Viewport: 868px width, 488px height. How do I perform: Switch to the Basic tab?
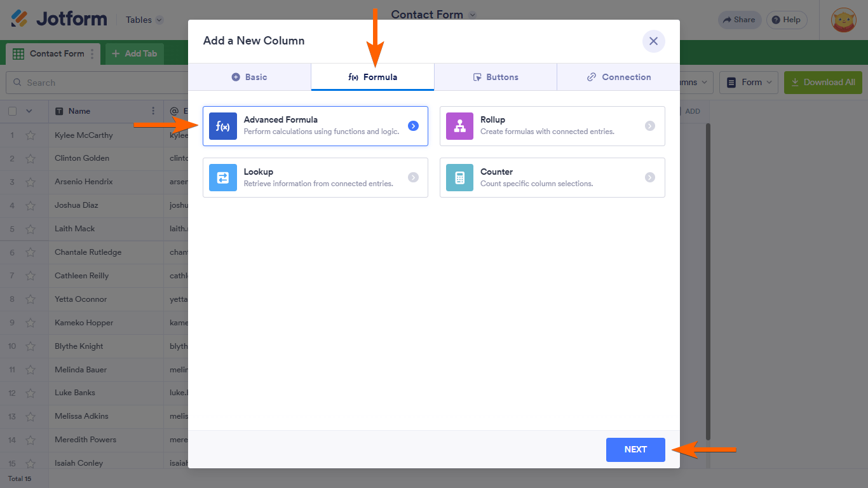tap(249, 77)
